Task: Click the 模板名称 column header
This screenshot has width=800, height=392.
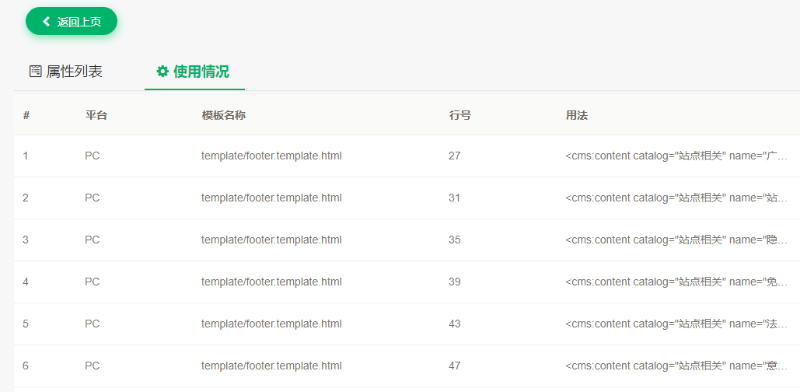Action: click(223, 115)
